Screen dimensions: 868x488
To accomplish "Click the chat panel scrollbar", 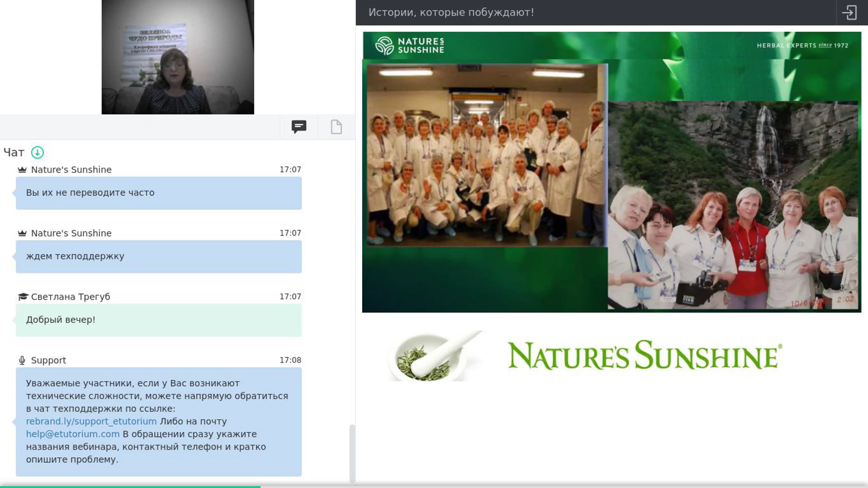I will point(352,453).
